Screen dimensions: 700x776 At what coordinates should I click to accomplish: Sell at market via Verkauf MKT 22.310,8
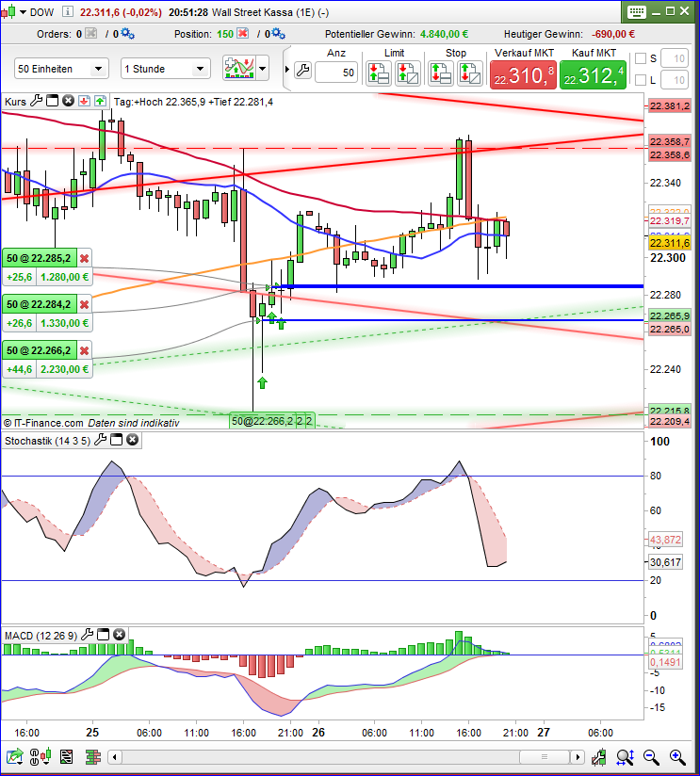point(523,75)
